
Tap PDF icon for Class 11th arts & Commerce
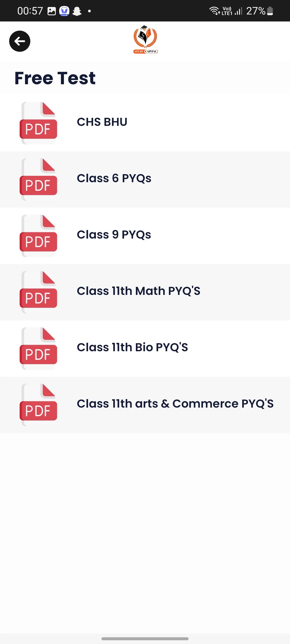click(38, 405)
